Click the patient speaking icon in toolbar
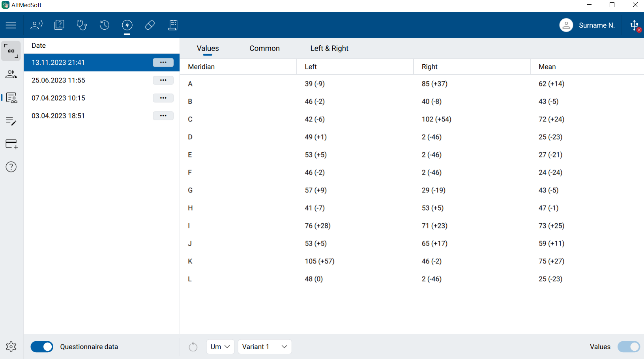This screenshot has width=644, height=359. point(36,25)
